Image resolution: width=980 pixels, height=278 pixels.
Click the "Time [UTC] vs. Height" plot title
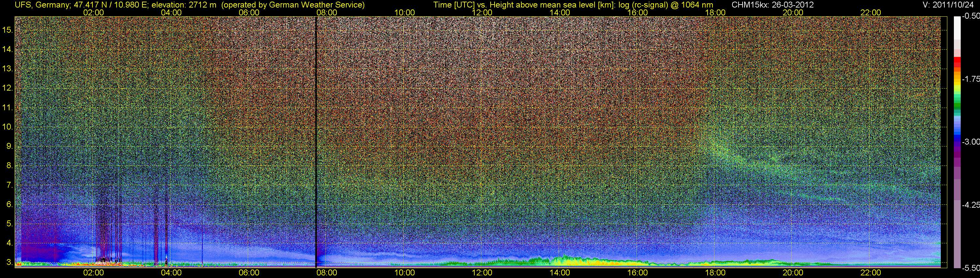573,5
